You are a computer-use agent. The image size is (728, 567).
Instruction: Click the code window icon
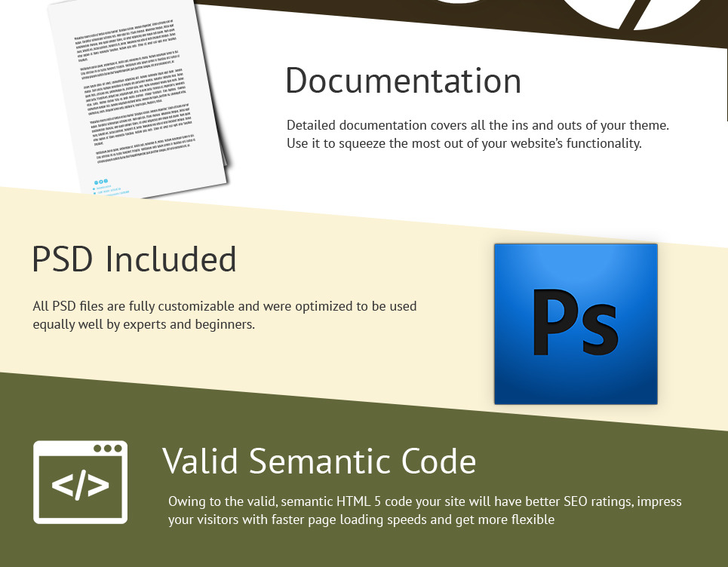tap(80, 482)
